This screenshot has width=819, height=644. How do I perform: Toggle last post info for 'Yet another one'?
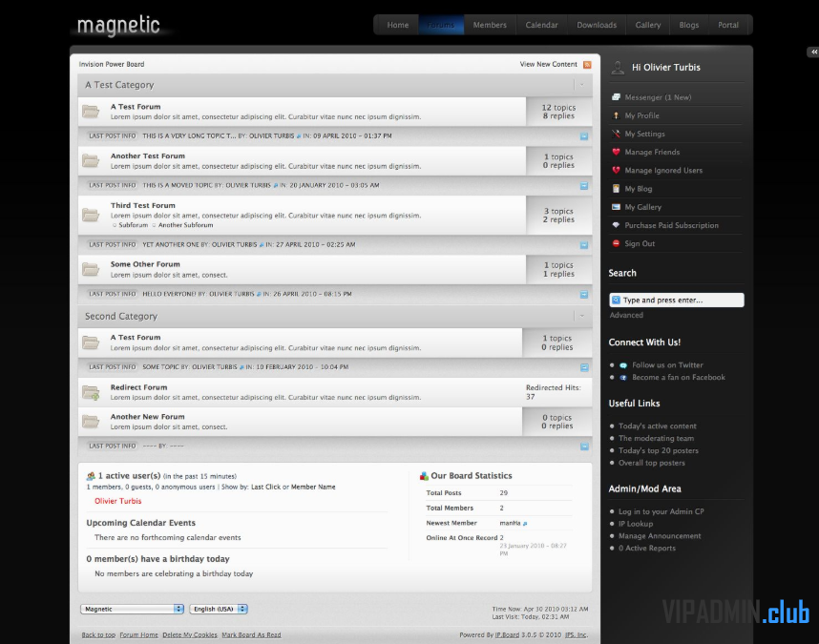pos(584,245)
